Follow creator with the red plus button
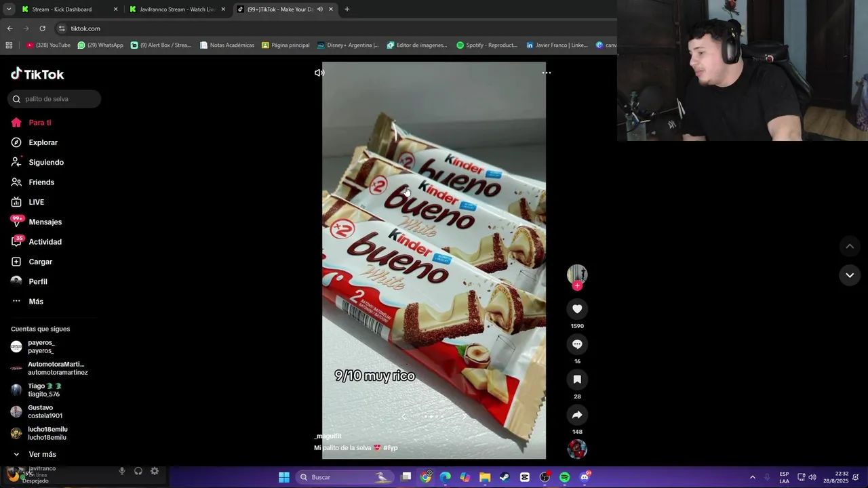Screen dimensions: 868x488 pos(577,285)
